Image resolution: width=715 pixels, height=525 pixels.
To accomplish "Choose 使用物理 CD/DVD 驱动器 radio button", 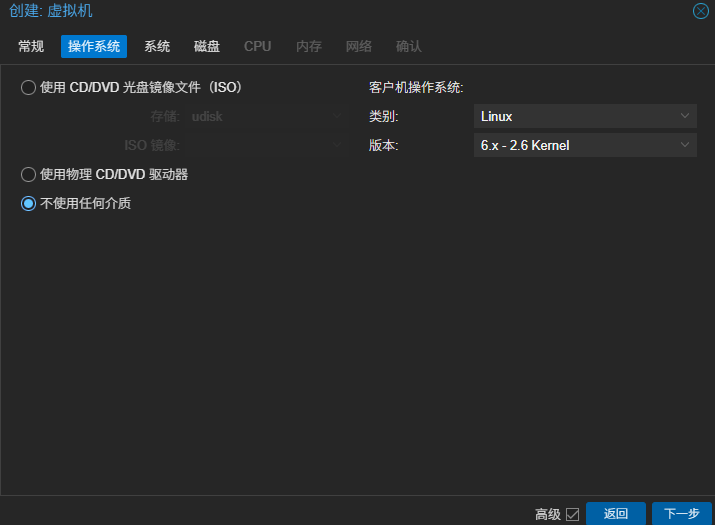I will (x=29, y=175).
